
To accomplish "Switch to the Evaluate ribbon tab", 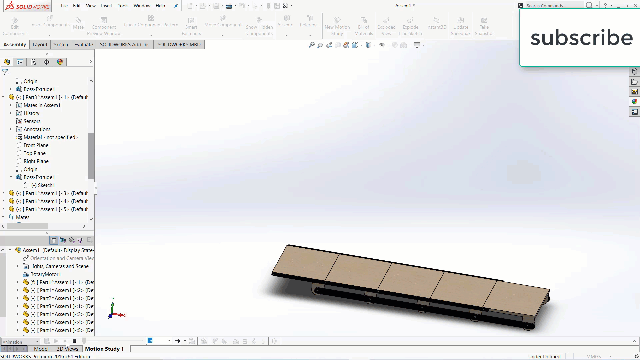I will point(84,44).
